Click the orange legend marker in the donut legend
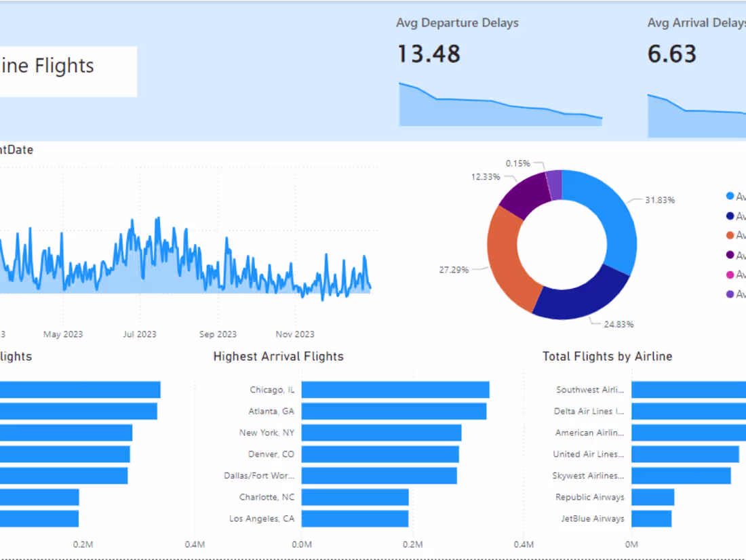The height and width of the screenshot is (560, 746). click(x=729, y=235)
